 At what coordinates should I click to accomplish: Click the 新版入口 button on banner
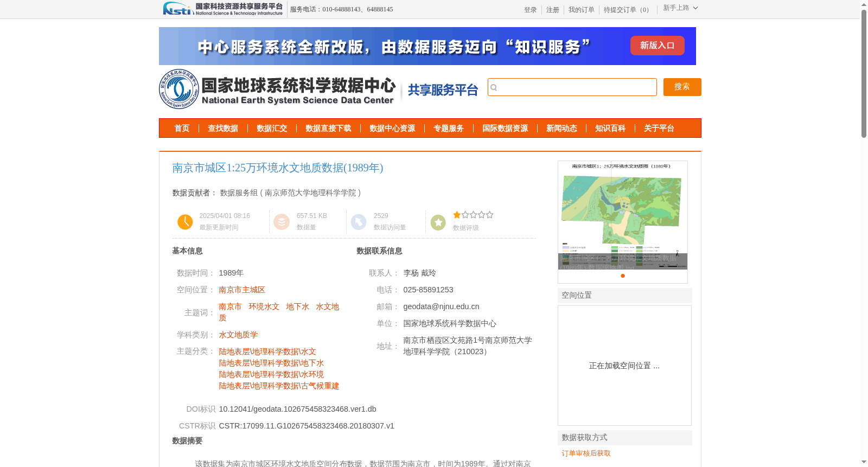657,46
